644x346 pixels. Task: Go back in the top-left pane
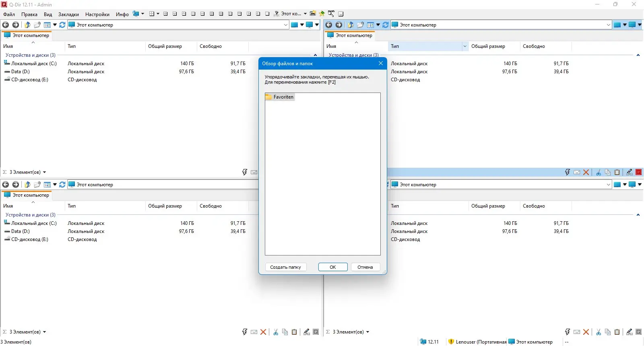click(x=6, y=25)
